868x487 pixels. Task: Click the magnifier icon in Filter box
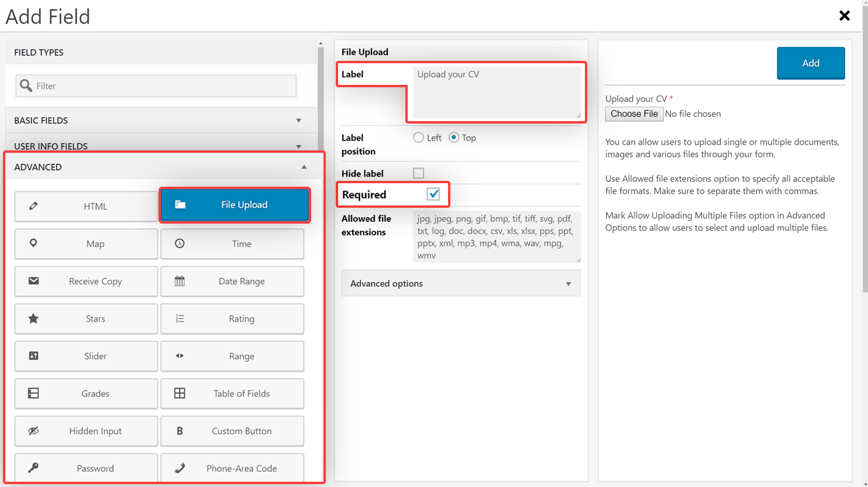pos(26,85)
